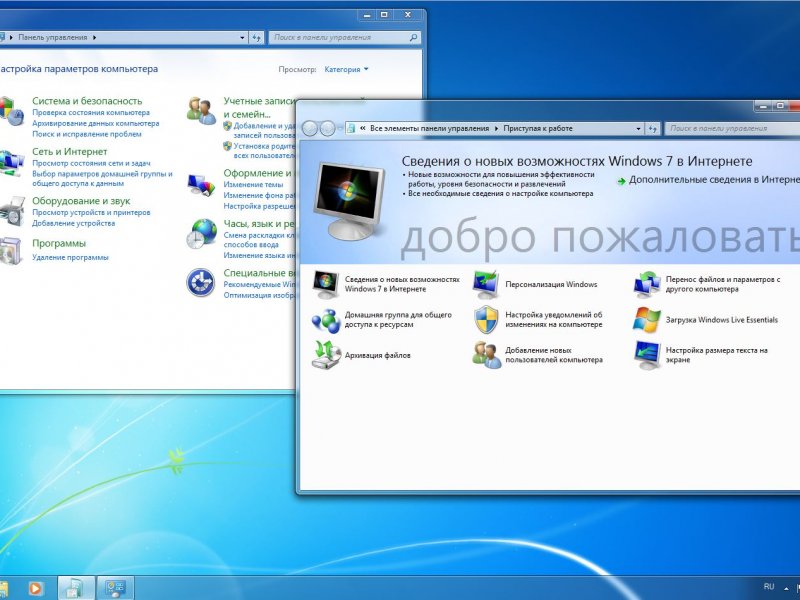
Task: Open the Просмотр: Категория dropdown
Action: tap(346, 69)
